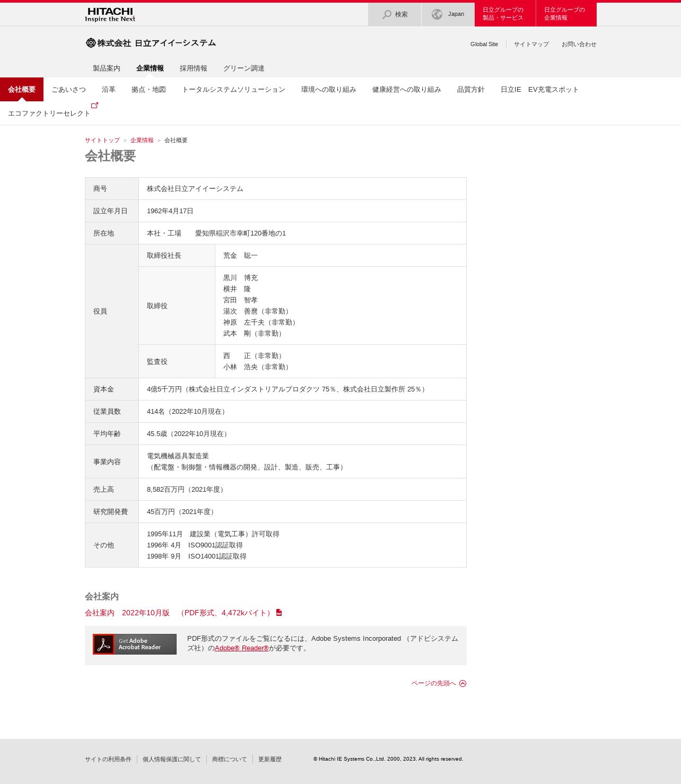The width and height of the screenshot is (681, 784).
Task: Switch to the 沿革 tab
Action: (x=109, y=89)
